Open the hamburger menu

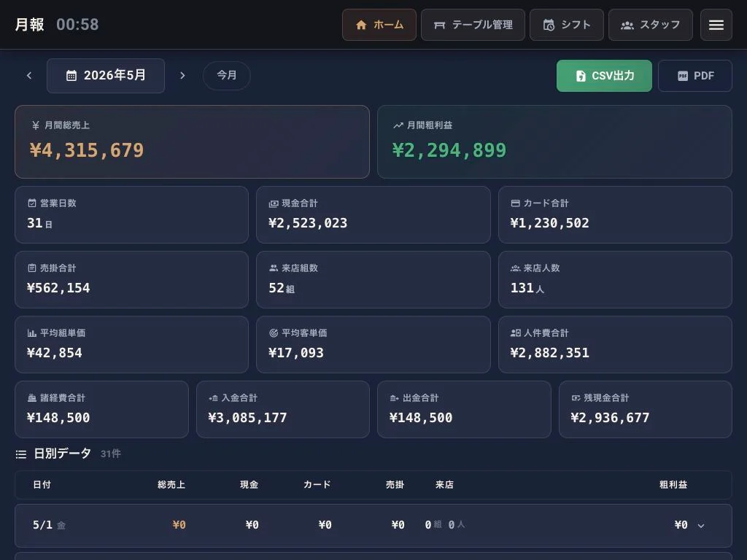pos(716,25)
